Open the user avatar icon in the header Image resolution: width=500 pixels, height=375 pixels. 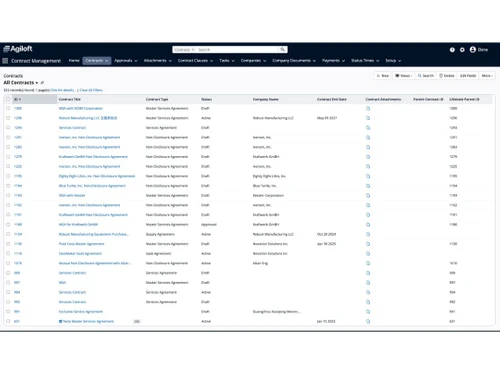coord(473,50)
